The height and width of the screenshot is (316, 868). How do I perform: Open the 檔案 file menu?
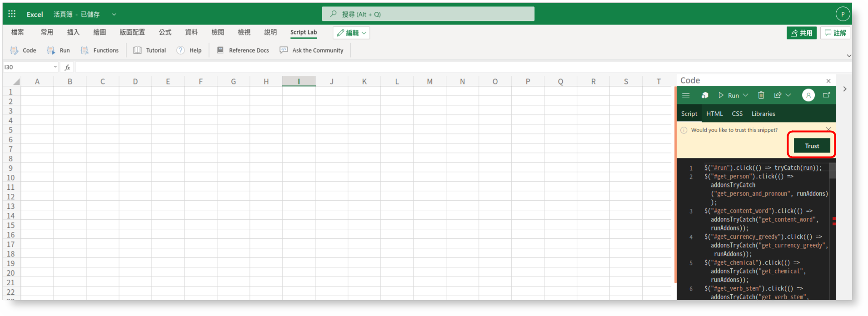point(18,32)
